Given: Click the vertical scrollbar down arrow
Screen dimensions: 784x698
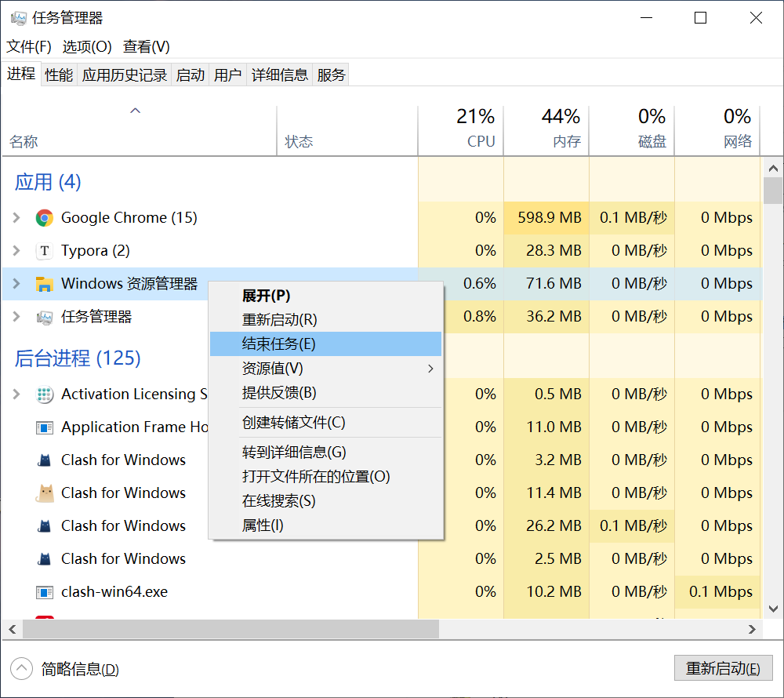Looking at the screenshot, I should pyautogui.click(x=773, y=609).
